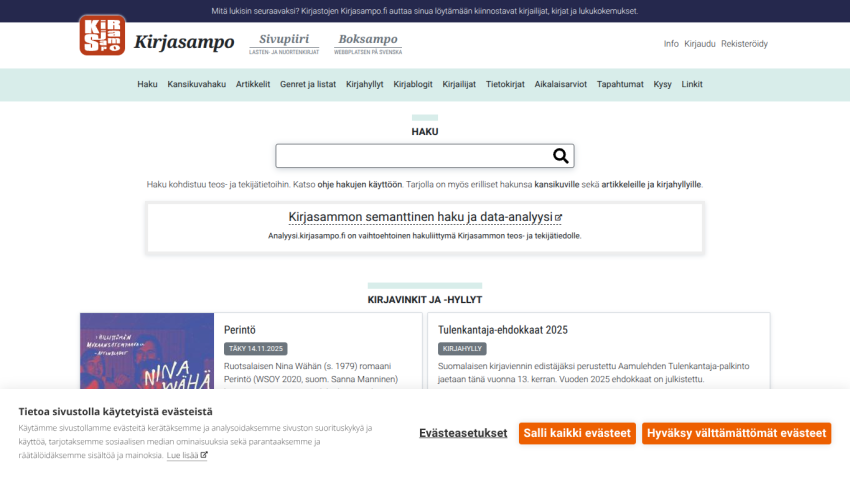Open the Kirjailijat menu item
Screen dimensions: 850x478
pos(459,84)
